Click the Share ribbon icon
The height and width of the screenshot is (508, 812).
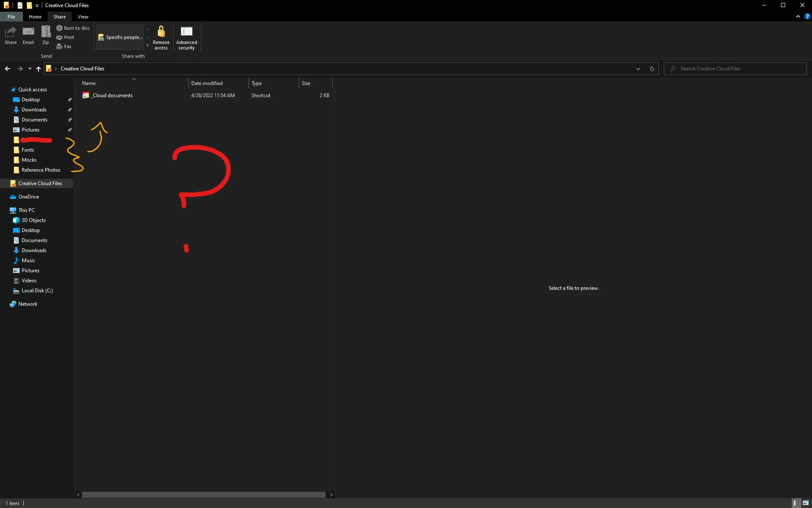click(10, 35)
